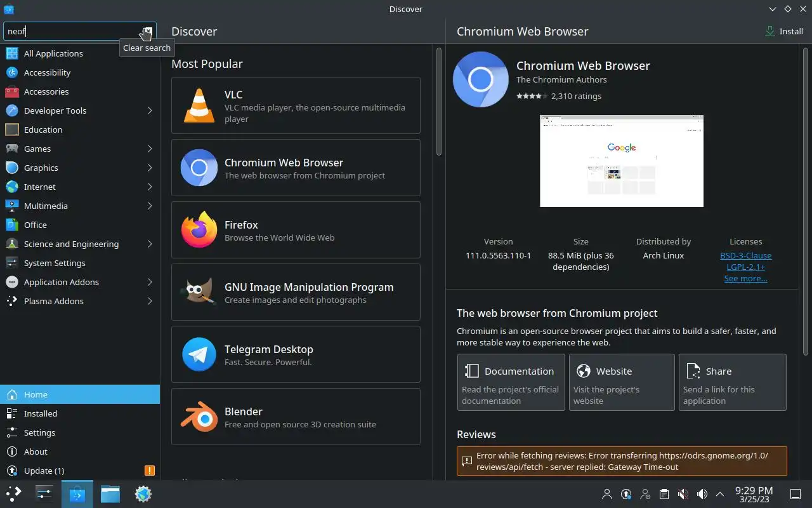Click the Discover taskbar icon
Screen dimensions: 812x508
pos(77,493)
